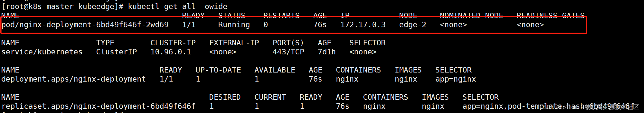This screenshot has height=113, width=644.
Task: Click the 'UP-TO-DATE' column header
Action: coord(218,70)
